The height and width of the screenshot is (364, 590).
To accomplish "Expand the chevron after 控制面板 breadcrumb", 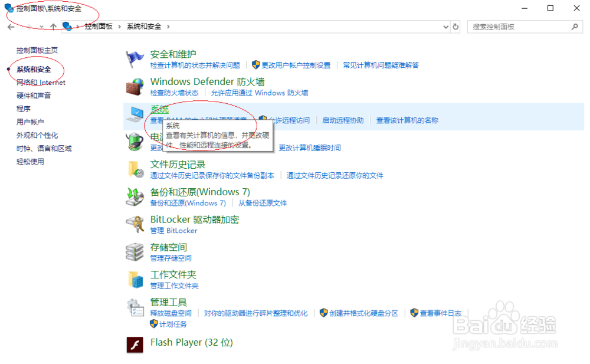I will [120, 27].
